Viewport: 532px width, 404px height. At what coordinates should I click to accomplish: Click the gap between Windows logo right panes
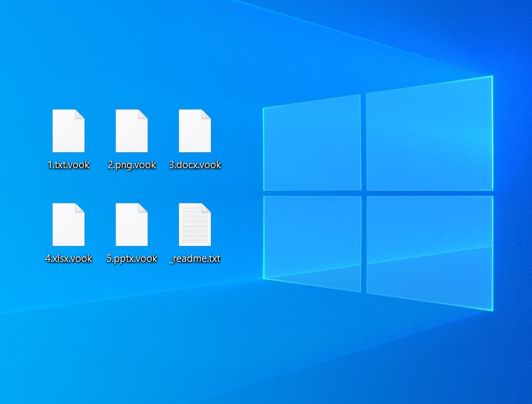tap(429, 193)
